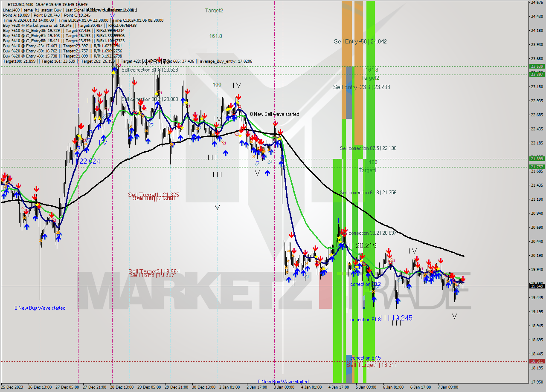
Task: Click the '3 Jan 09:00' time label
Action: click(284, 387)
